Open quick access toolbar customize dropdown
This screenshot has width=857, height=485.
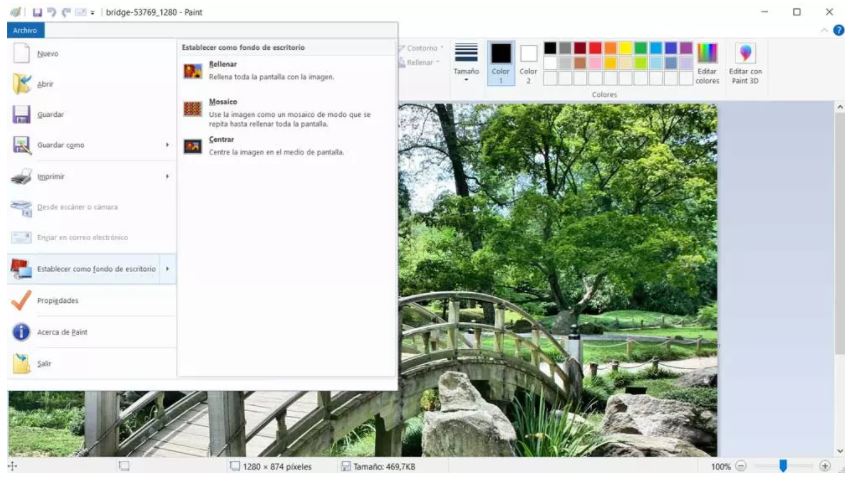tap(92, 13)
